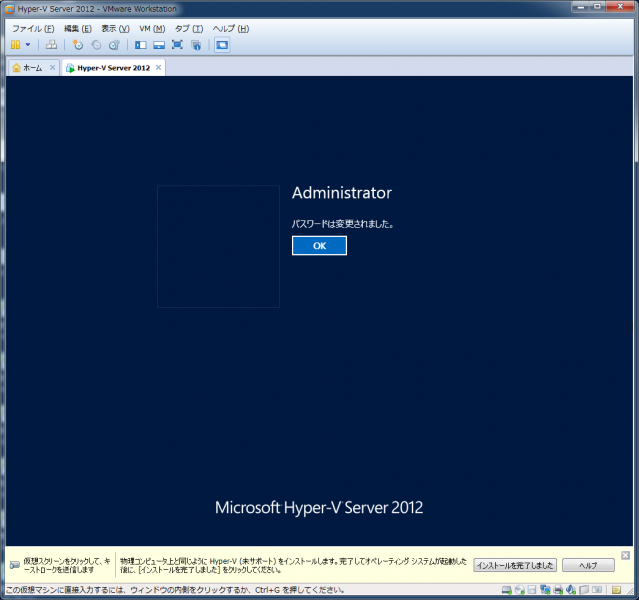Click the printer status bar icon
Viewport: 639px width, 600px height.
tap(558, 590)
